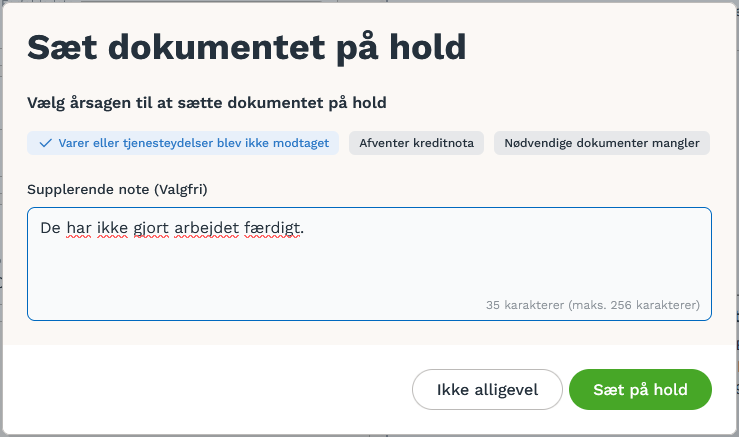This screenshot has height=437, width=739.
Task: Confirm with the green 'Sæt på hold' button
Action: [x=640, y=389]
